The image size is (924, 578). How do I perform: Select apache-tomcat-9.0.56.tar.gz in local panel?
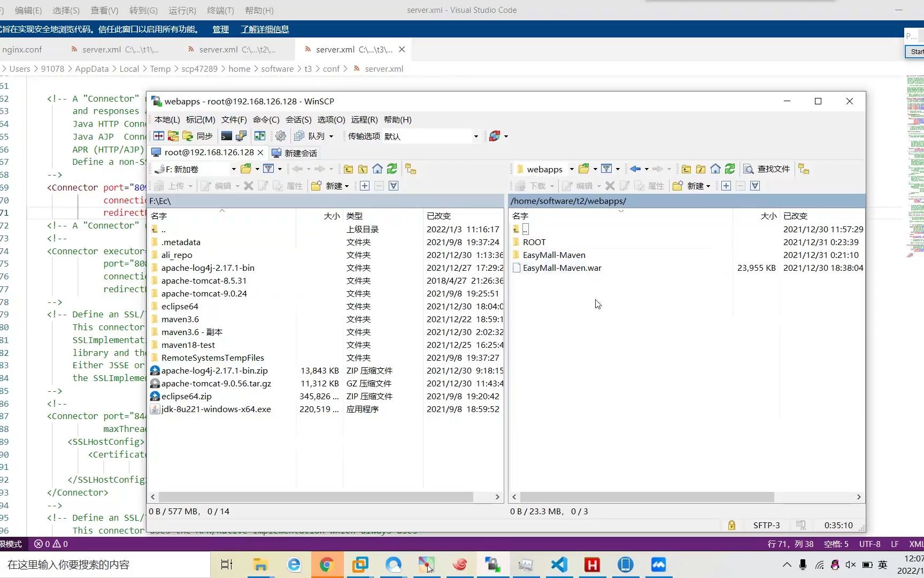click(x=216, y=383)
